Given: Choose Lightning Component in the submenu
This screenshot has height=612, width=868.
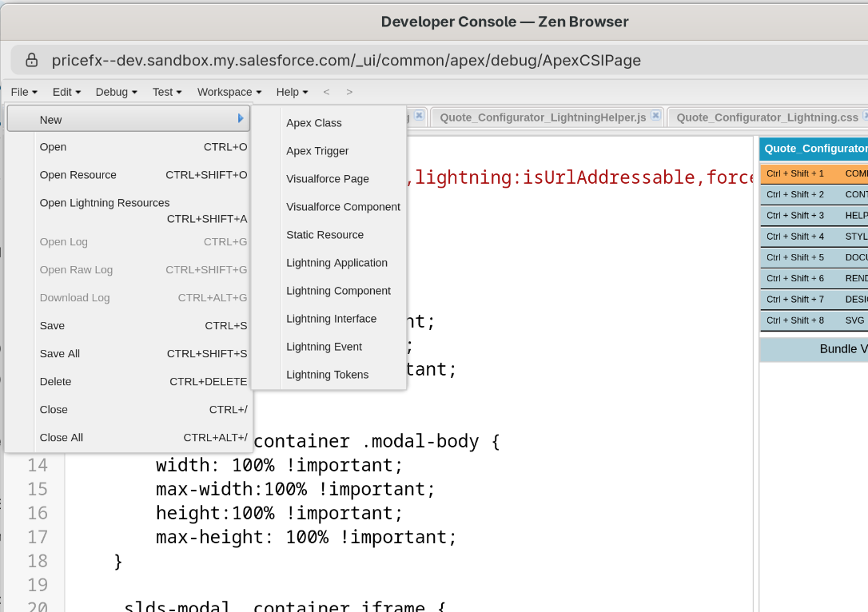Looking at the screenshot, I should 338,291.
